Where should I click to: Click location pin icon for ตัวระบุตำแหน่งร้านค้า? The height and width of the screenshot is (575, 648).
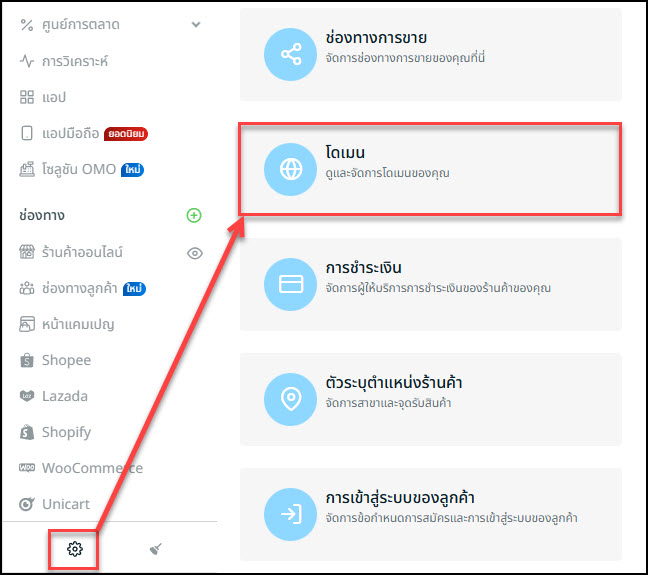click(x=291, y=399)
